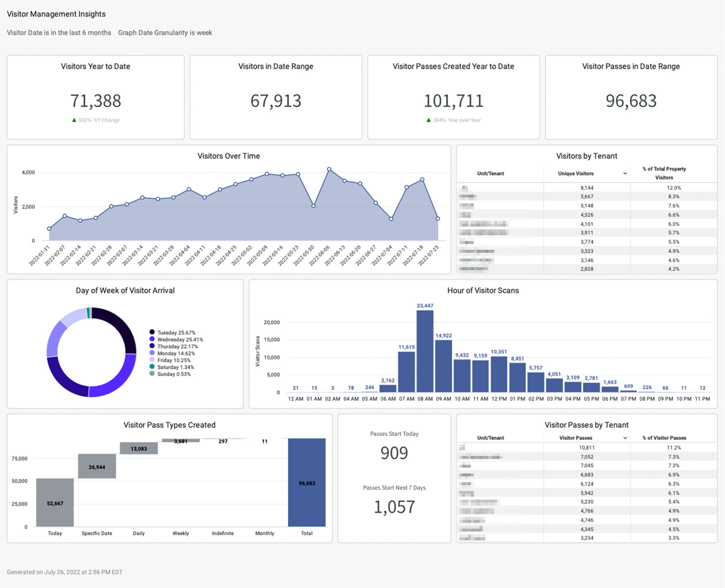This screenshot has height=588, width=725.
Task: Click the Visitor Management Insights title
Action: (56, 14)
